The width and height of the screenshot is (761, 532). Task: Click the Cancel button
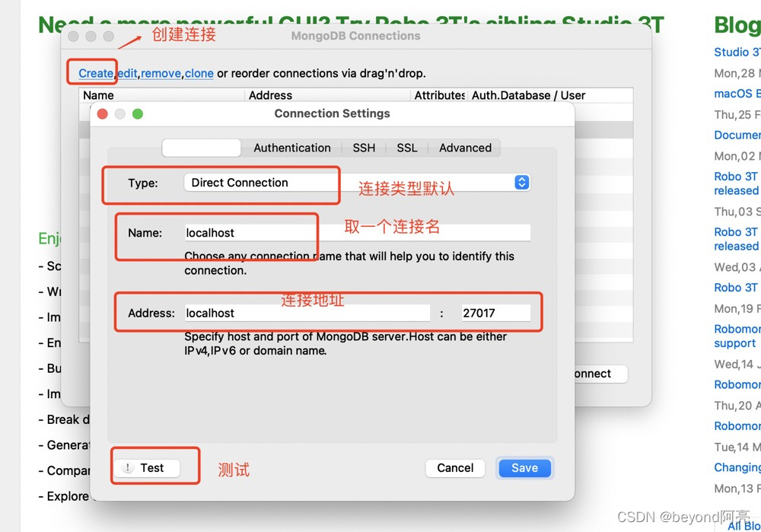tap(455, 468)
